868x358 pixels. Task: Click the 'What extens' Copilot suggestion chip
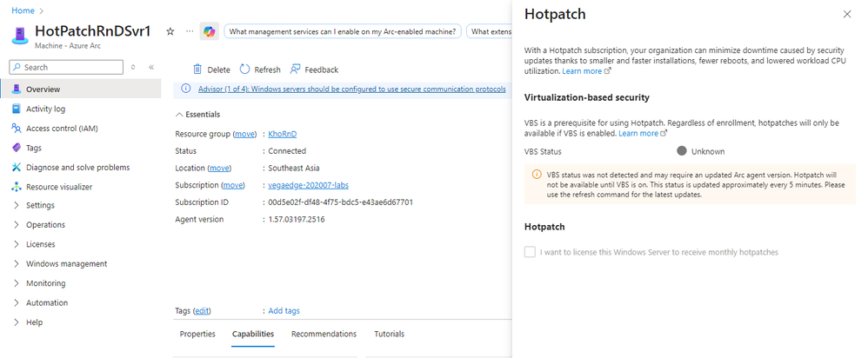point(490,31)
